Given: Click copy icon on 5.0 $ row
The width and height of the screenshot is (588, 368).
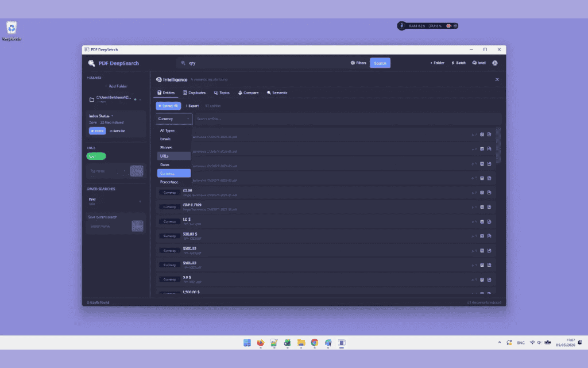Looking at the screenshot, I should coord(482,280).
